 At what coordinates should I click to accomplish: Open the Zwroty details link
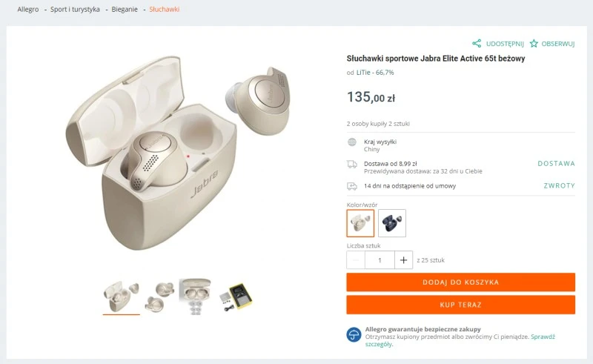559,186
